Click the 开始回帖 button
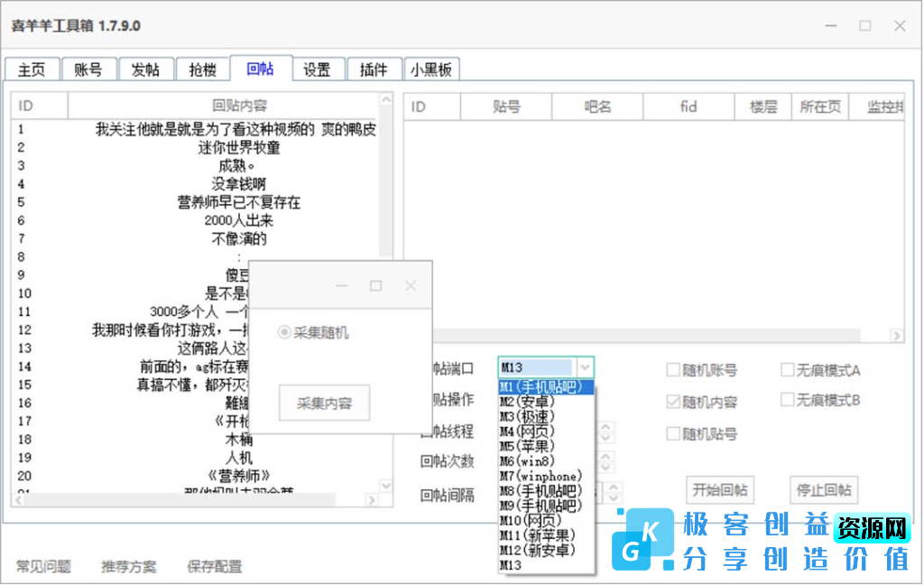Screen dimensions: 924x585 pos(719,489)
